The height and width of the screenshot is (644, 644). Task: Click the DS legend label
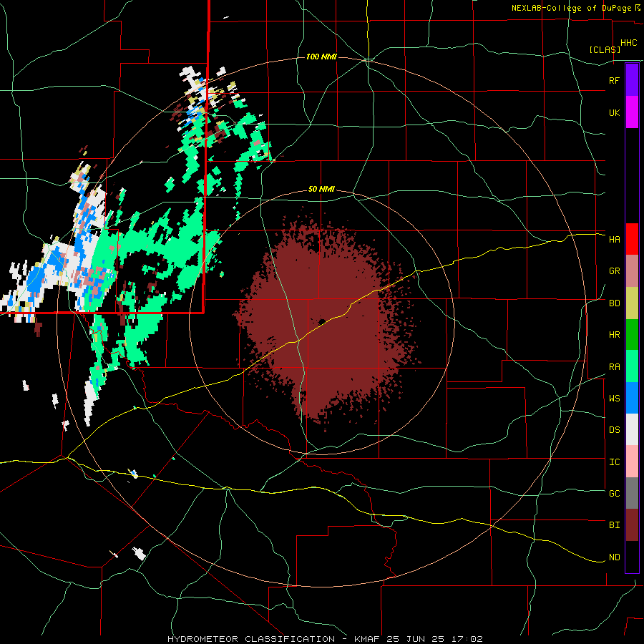coord(614,430)
